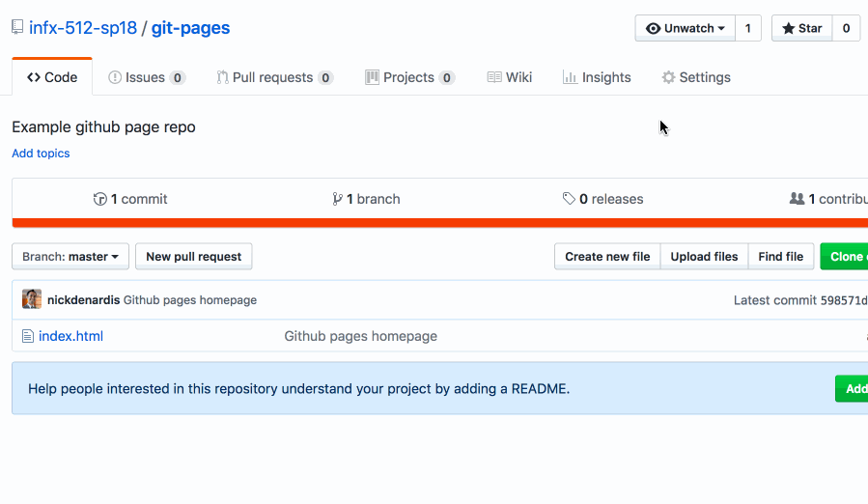Open the contributors link
This screenshot has width=868, height=504.
click(828, 199)
